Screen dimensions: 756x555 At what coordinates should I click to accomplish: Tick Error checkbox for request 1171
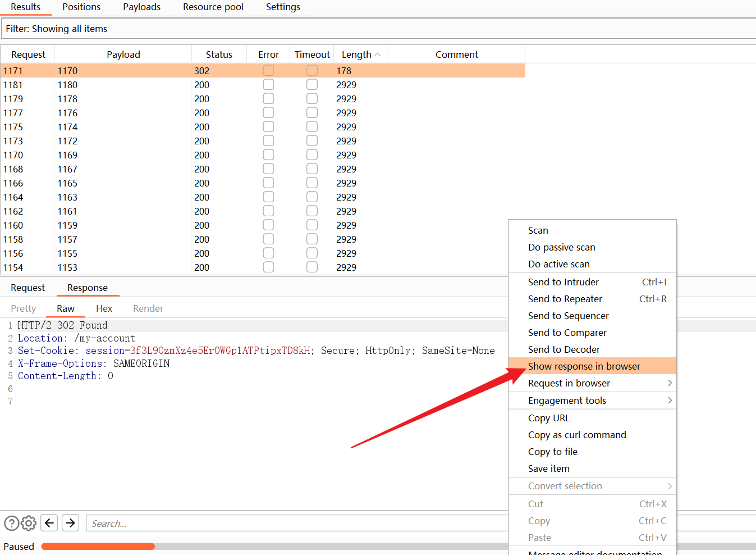[268, 71]
